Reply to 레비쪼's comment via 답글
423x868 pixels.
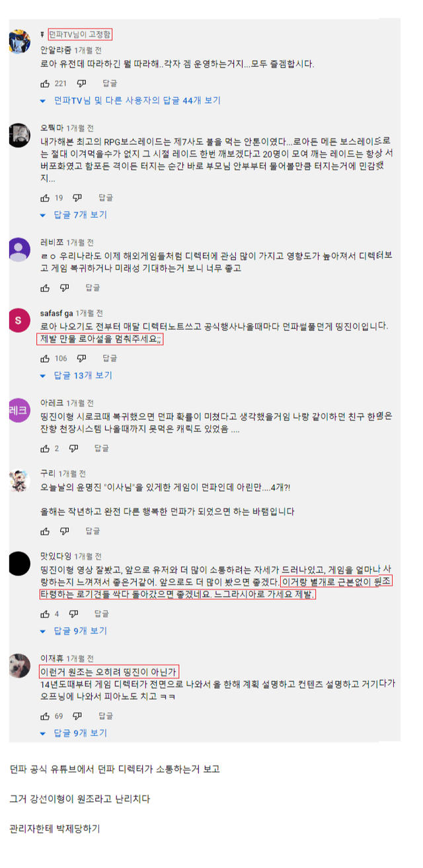click(x=93, y=288)
